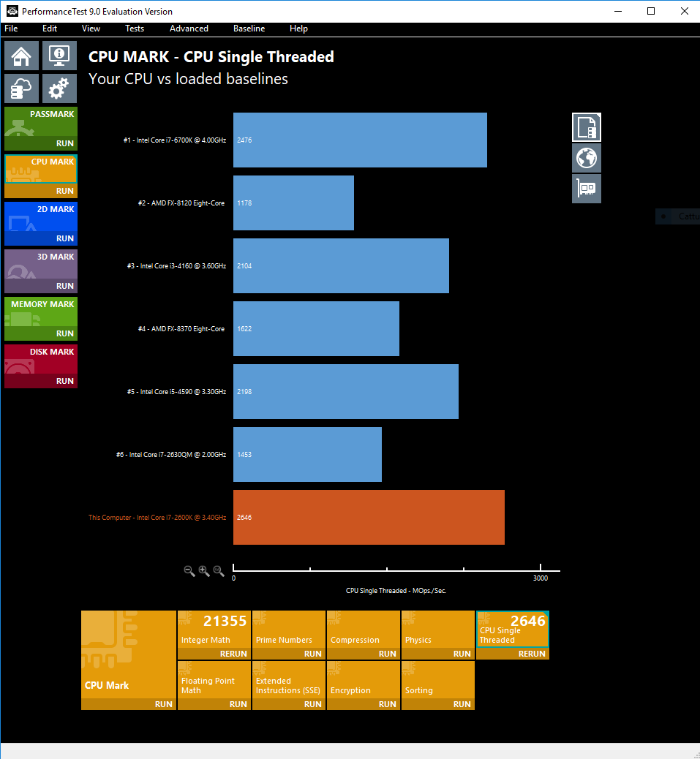Run the CPU Mark from bottom tile
700x759 pixels.
128,704
